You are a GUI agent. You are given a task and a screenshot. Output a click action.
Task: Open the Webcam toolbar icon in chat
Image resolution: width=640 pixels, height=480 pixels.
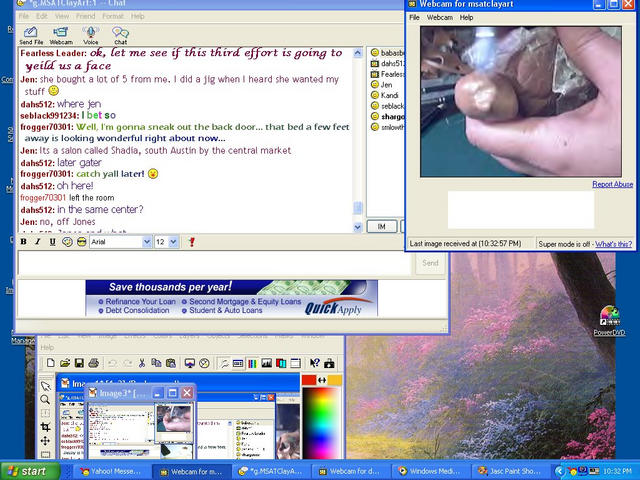61,35
